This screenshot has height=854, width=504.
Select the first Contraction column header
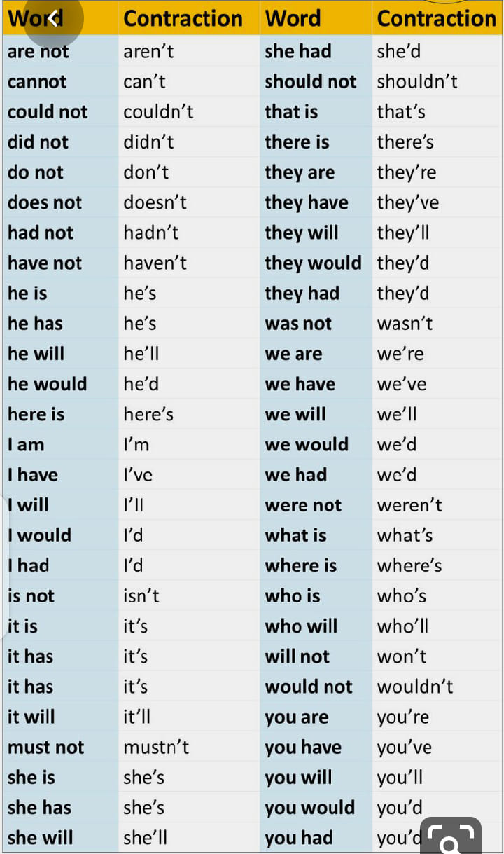(183, 18)
